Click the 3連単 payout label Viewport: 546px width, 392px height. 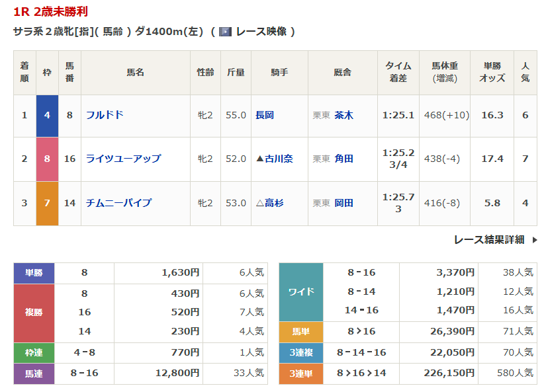(301, 373)
